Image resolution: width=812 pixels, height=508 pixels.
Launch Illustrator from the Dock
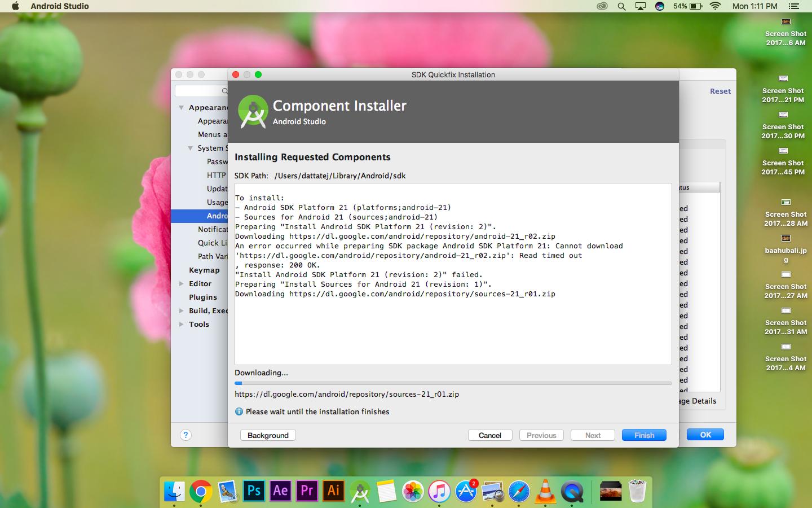coord(334,491)
